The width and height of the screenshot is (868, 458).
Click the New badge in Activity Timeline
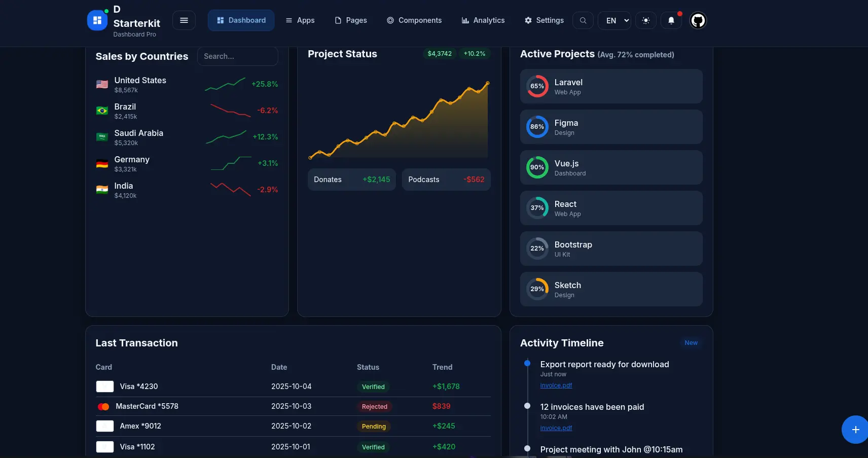click(691, 343)
